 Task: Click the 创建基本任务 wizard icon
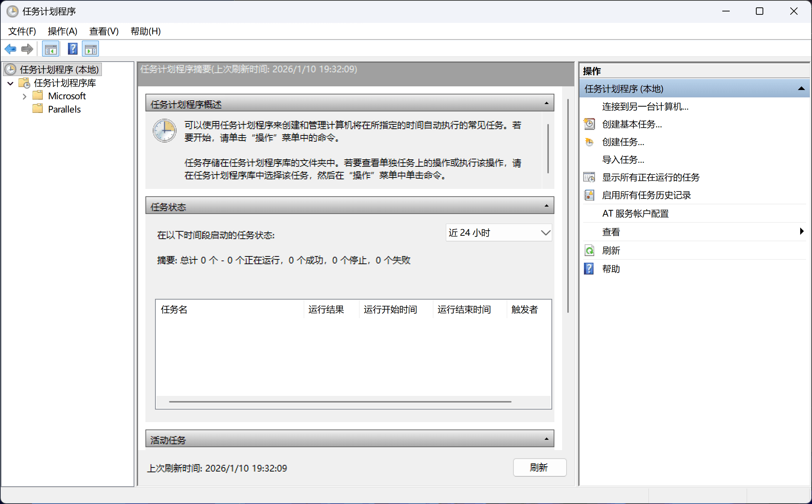(x=589, y=124)
